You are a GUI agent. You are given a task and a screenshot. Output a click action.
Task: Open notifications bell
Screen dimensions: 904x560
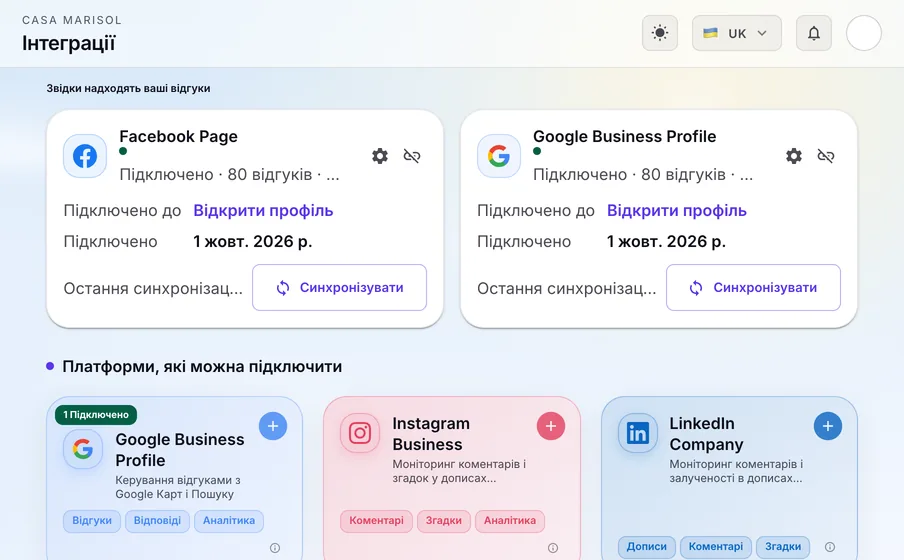tap(813, 33)
